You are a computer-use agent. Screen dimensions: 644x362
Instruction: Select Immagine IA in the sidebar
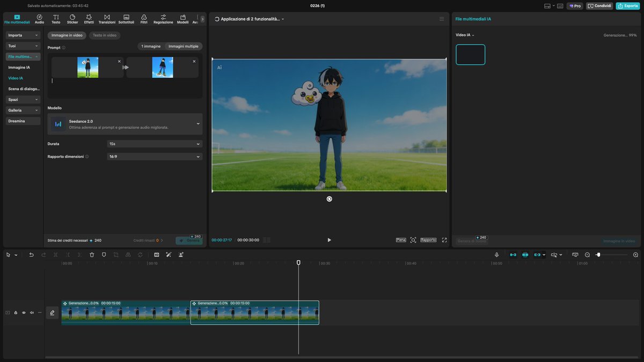(19, 68)
